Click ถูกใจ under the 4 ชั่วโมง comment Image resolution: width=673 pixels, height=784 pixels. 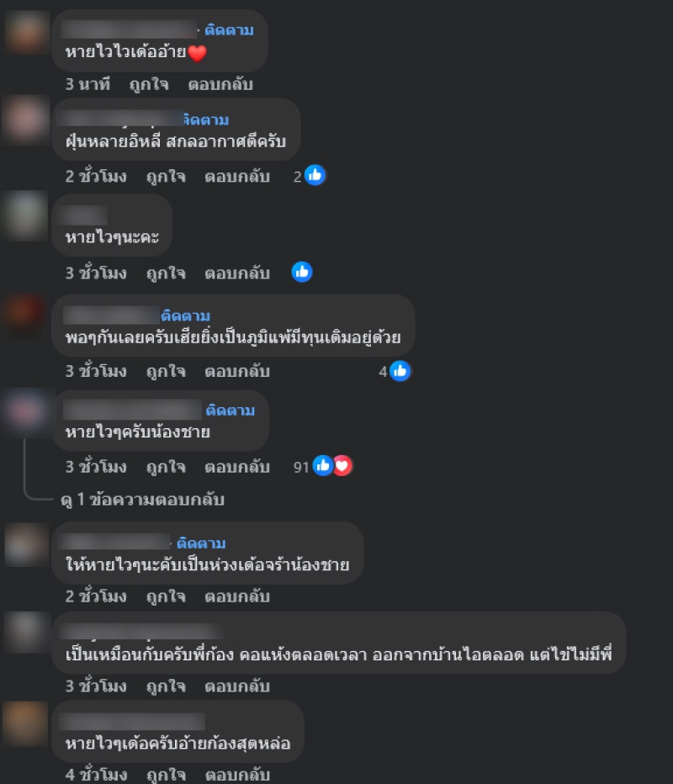coord(166,775)
